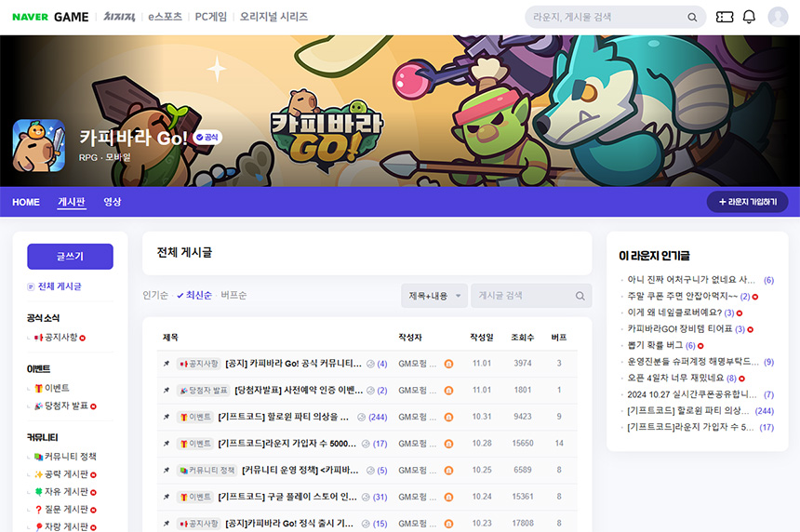
Task: Sort posts by 버프순
Action: click(233, 296)
